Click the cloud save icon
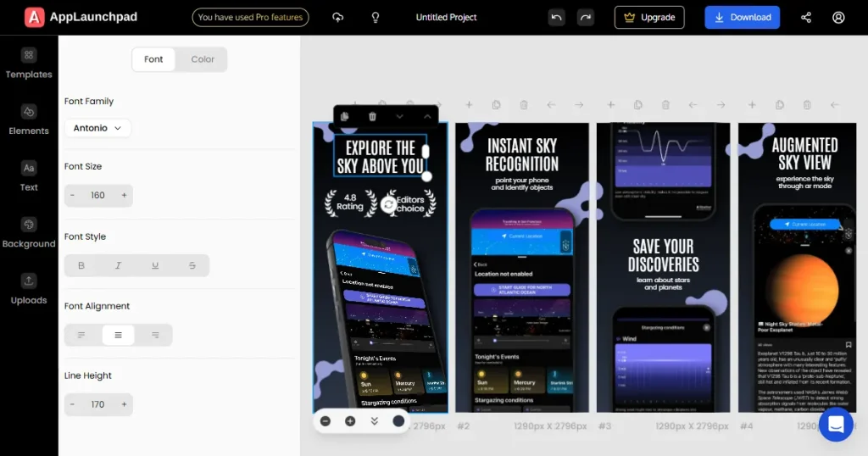This screenshot has height=456, width=868. point(337,17)
